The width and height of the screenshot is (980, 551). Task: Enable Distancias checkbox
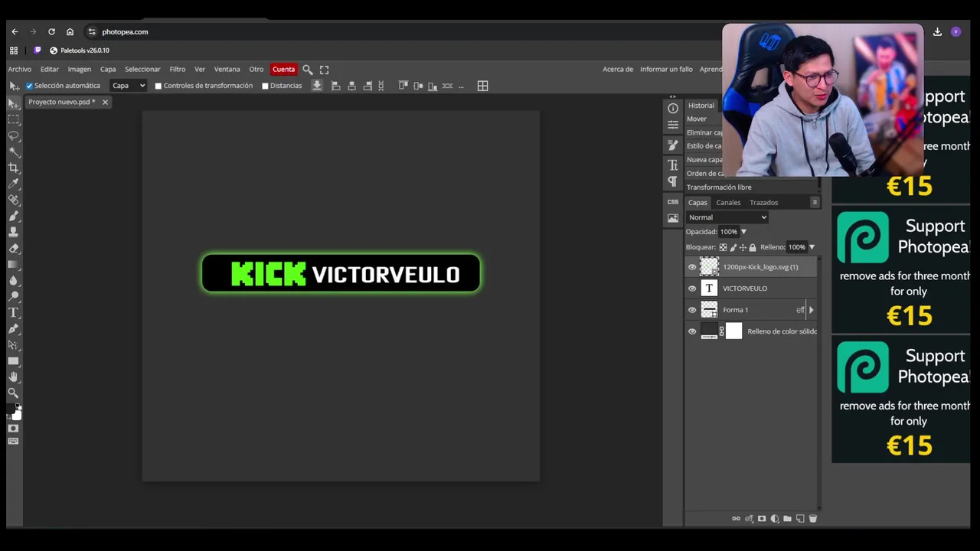265,86
